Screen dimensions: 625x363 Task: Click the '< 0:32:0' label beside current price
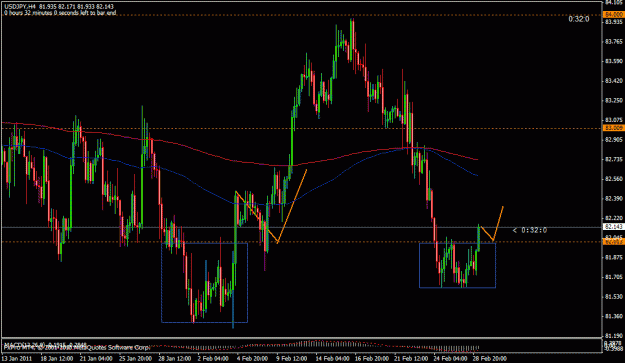coord(530,230)
